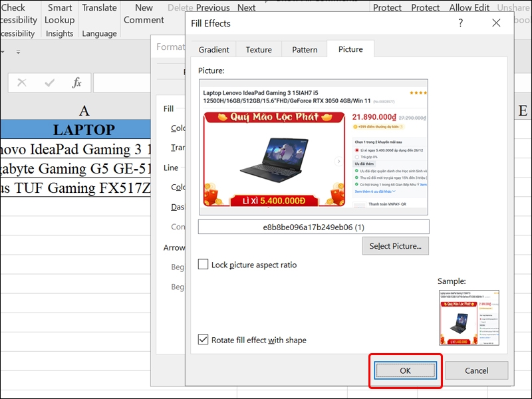Viewport: 532px width, 399px height.
Task: Click the cell with IdeaPad Gaming 3
Action: click(x=76, y=149)
